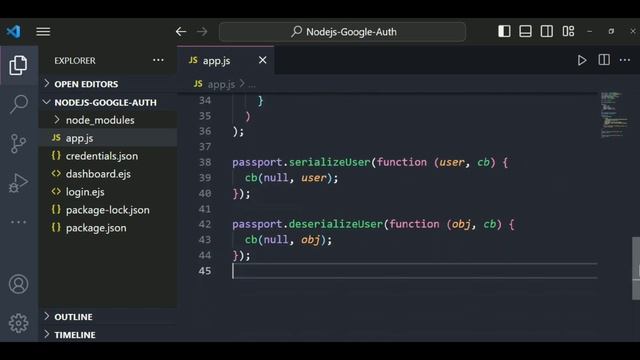Close the app.js editor tab
The height and width of the screenshot is (360, 640).
coord(262,60)
